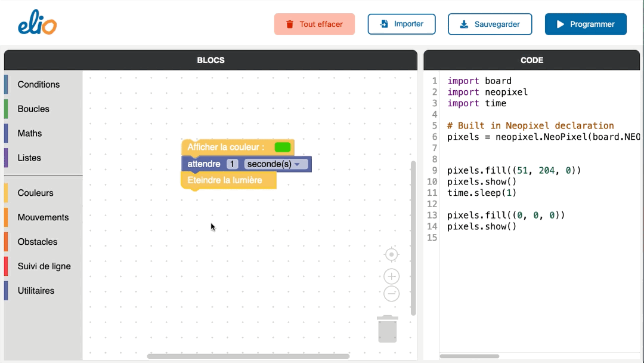Select the Eteindre la lumière block
Image resolution: width=644 pixels, height=363 pixels.
click(225, 180)
